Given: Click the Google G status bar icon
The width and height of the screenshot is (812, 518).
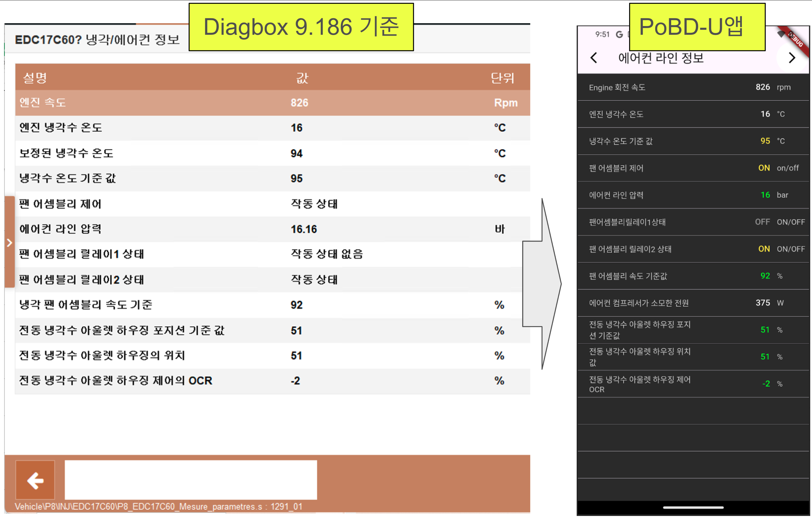Looking at the screenshot, I should [619, 34].
